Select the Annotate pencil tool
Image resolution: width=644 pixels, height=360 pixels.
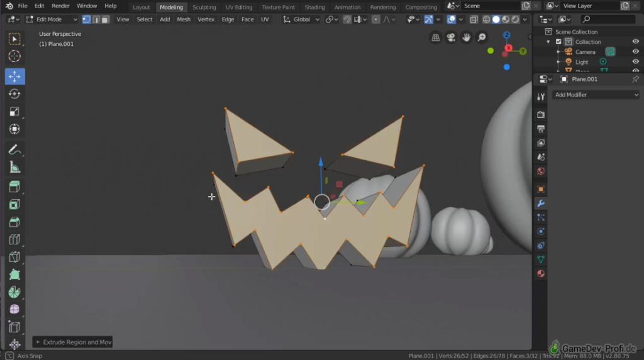14,150
